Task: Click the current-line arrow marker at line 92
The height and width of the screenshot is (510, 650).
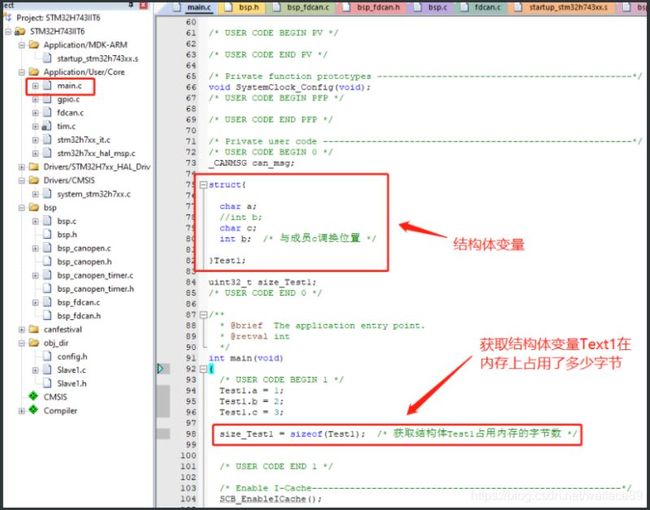Action: (160, 369)
